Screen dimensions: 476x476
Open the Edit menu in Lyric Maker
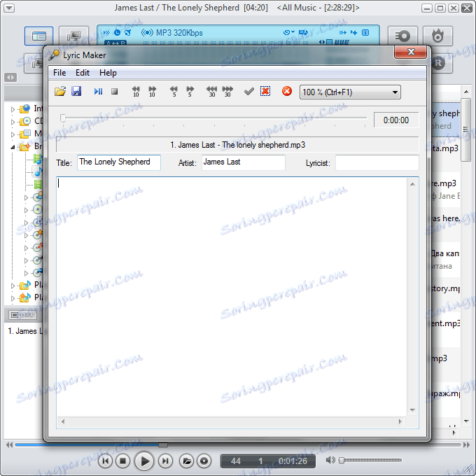[83, 73]
